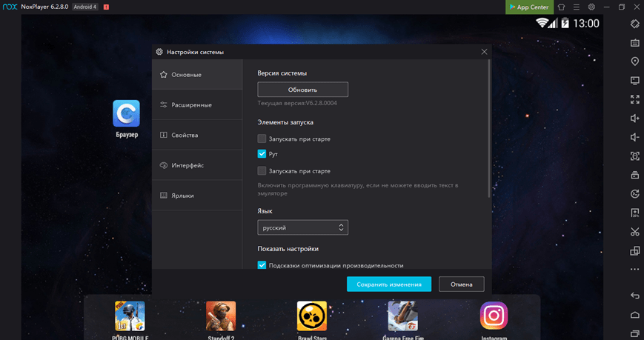Expand the three dots more tools menu
The width and height of the screenshot is (644, 340).
tap(634, 270)
